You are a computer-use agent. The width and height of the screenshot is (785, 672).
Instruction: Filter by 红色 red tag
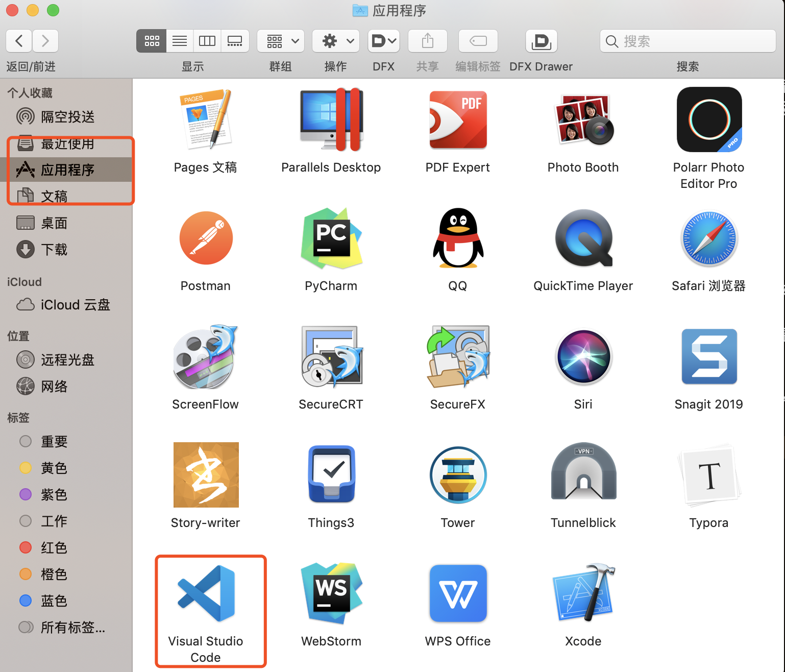tap(66, 547)
